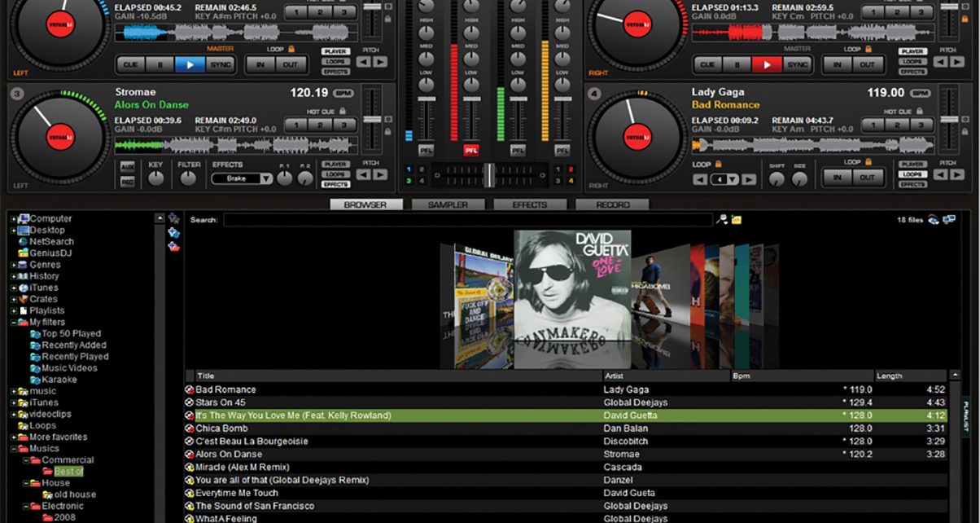Toggle LOOP lock on the blue-play deck

pos(290,49)
